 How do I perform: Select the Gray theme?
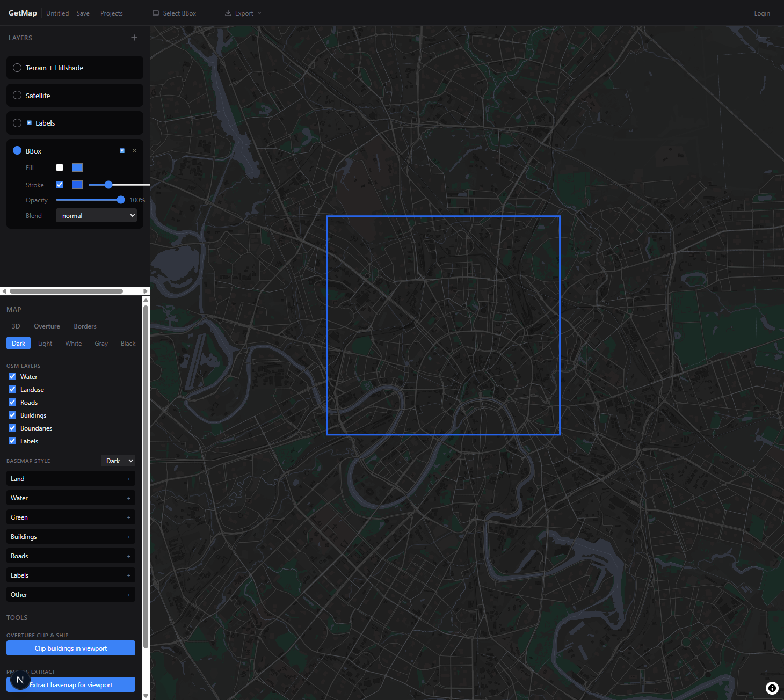(101, 343)
